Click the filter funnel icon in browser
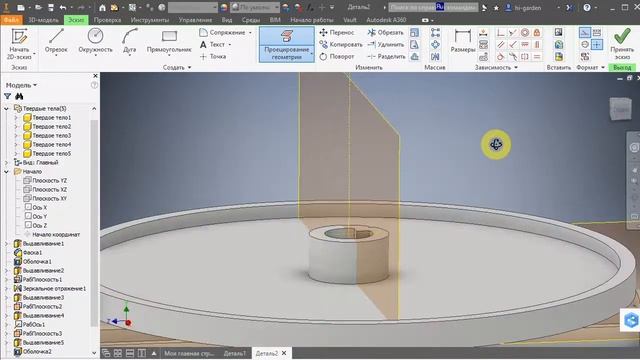 7,96
